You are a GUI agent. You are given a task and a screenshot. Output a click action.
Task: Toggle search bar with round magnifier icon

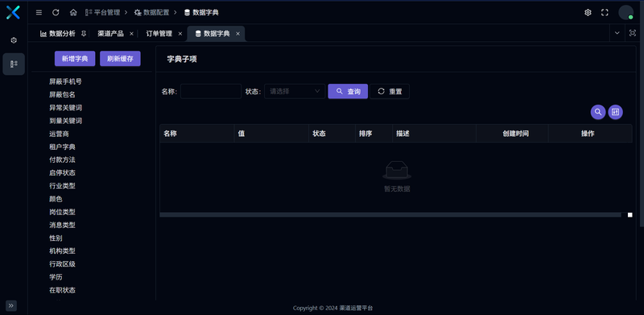pos(598,112)
